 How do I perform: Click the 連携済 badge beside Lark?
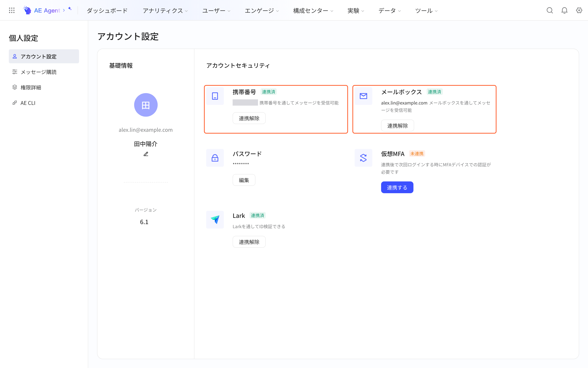[x=258, y=215]
